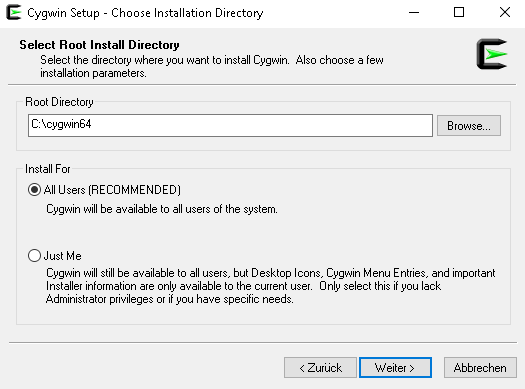525x389 pixels.
Task: Click the Root Directory path field
Action: pos(230,126)
